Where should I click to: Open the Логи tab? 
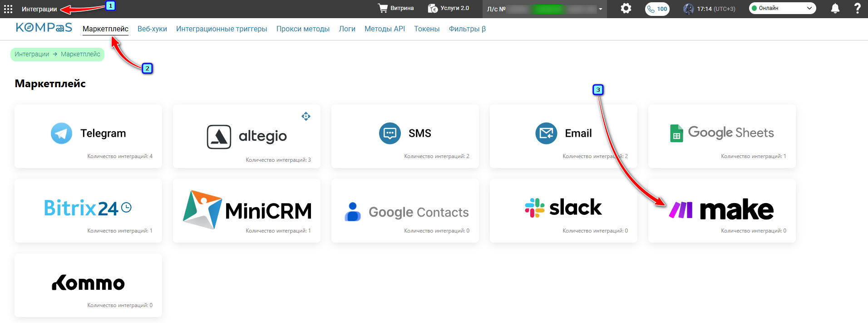347,29
